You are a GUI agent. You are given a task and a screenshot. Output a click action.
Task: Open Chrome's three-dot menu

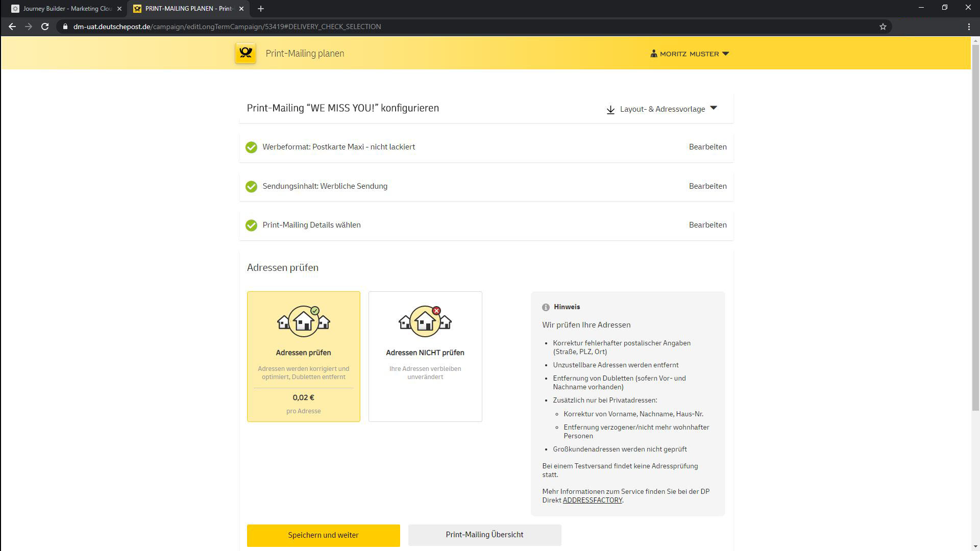click(969, 27)
